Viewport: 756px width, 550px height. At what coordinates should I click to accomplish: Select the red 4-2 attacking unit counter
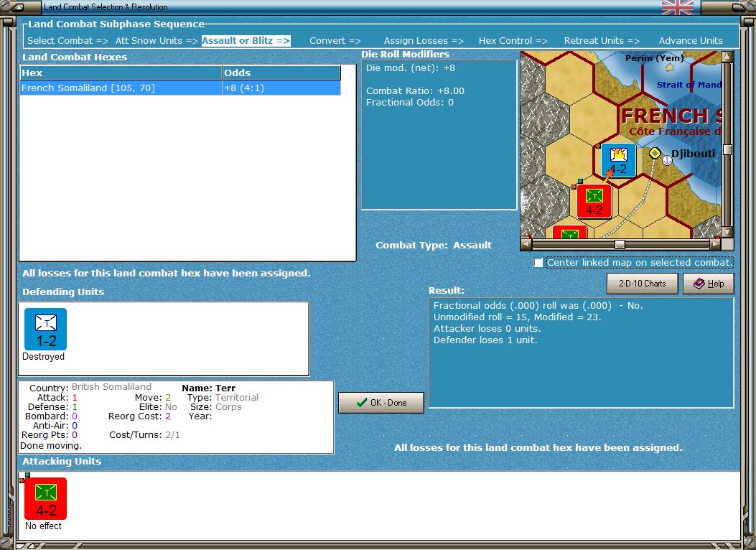(x=45, y=498)
